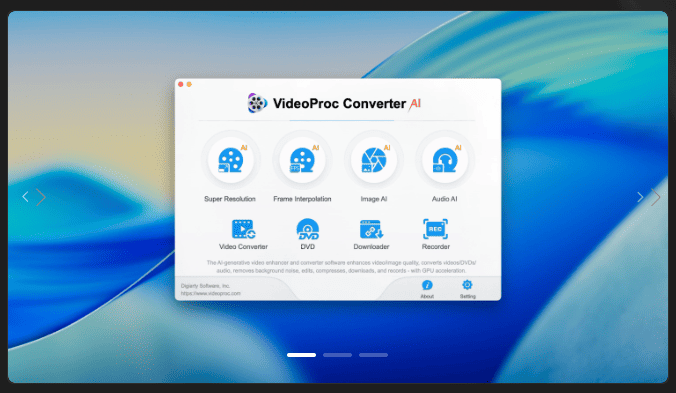Viewport: 676px width, 393px height.
Task: Visit the https://www.videoproc.com link
Action: (x=210, y=293)
